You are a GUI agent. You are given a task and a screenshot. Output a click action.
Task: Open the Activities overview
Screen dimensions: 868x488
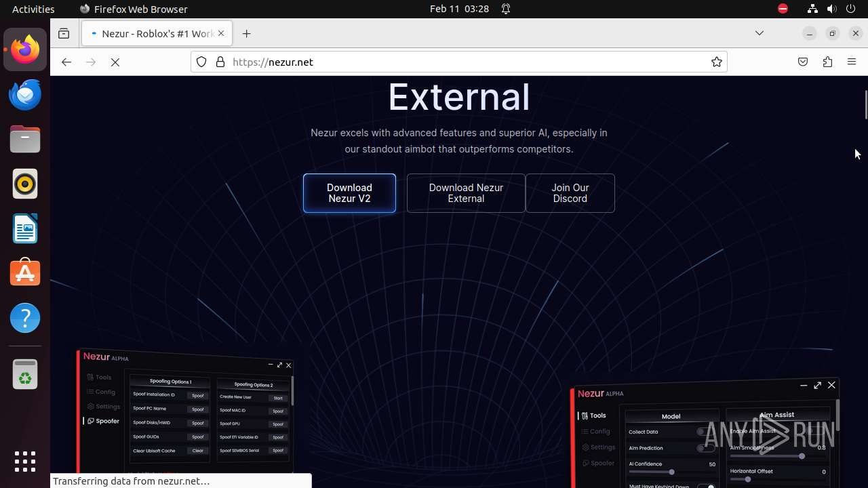[x=33, y=9]
